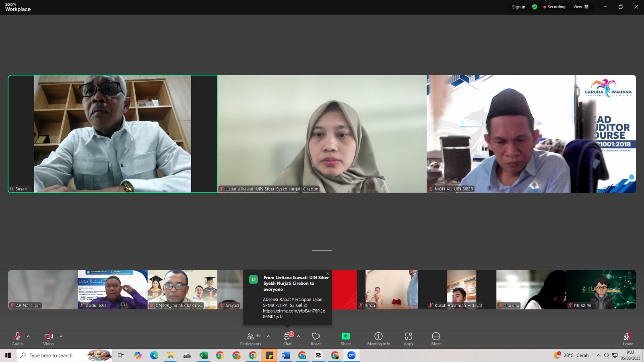Screen dimensions: 644x362
Task: Expand the arrow beside Participants
Action: pos(268,336)
